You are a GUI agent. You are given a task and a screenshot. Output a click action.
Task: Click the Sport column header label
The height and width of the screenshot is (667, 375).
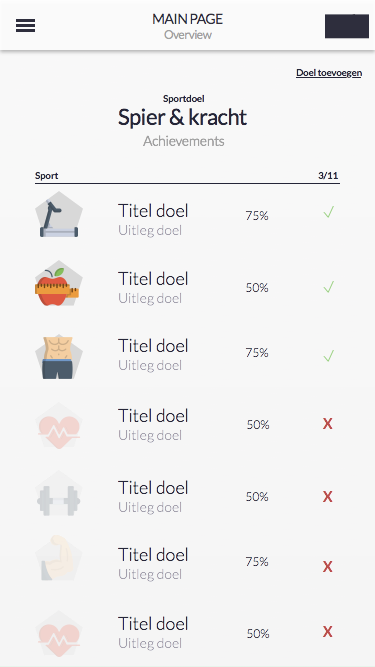click(47, 176)
